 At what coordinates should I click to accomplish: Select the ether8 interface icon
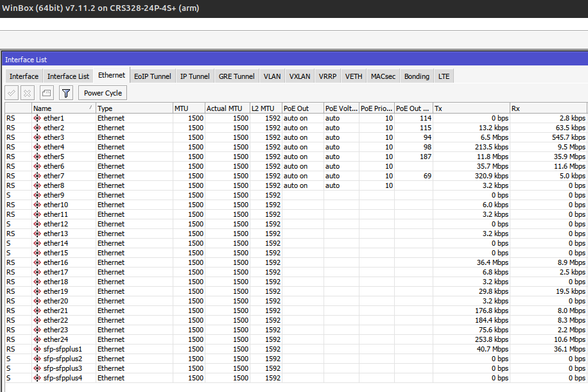[x=37, y=185]
